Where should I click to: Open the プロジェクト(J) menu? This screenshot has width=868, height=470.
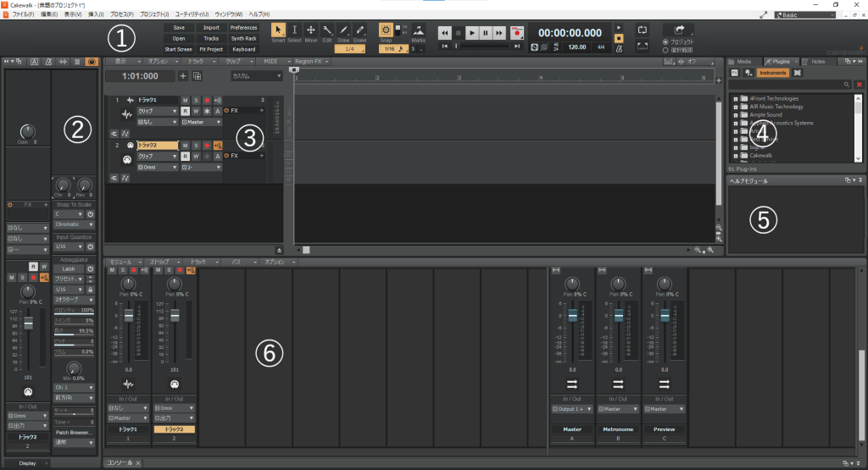154,14
